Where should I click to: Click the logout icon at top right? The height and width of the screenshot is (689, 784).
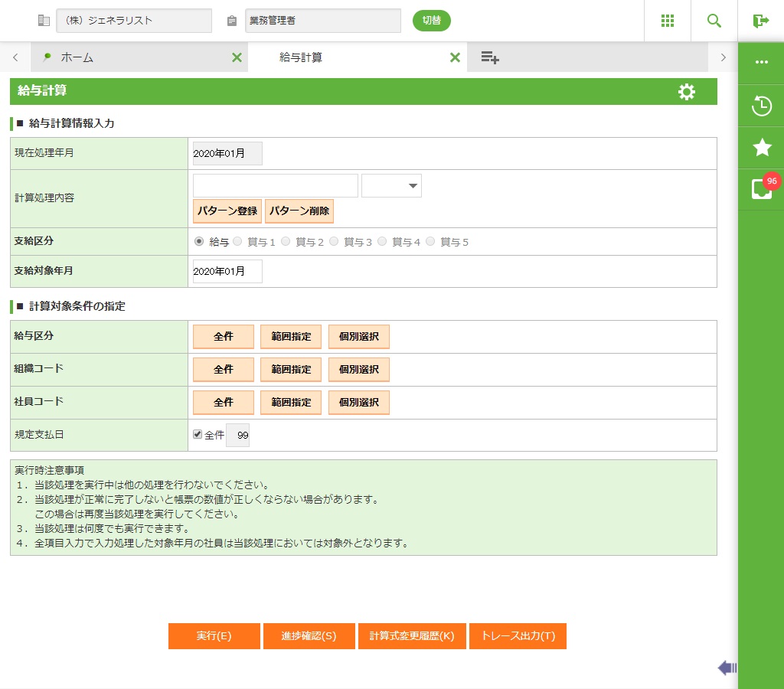tap(760, 21)
